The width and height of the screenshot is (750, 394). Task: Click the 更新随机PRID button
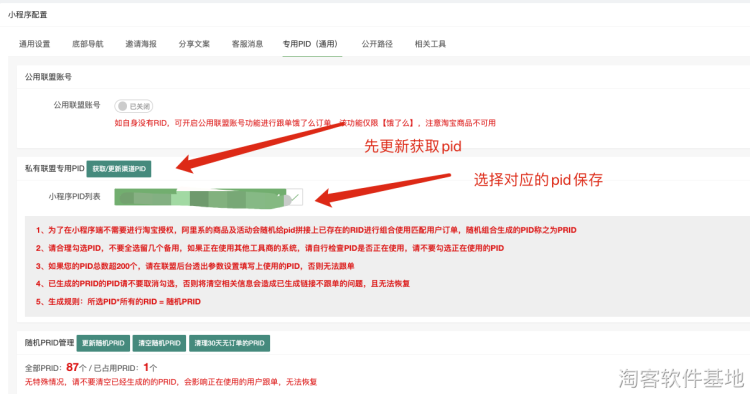click(103, 343)
